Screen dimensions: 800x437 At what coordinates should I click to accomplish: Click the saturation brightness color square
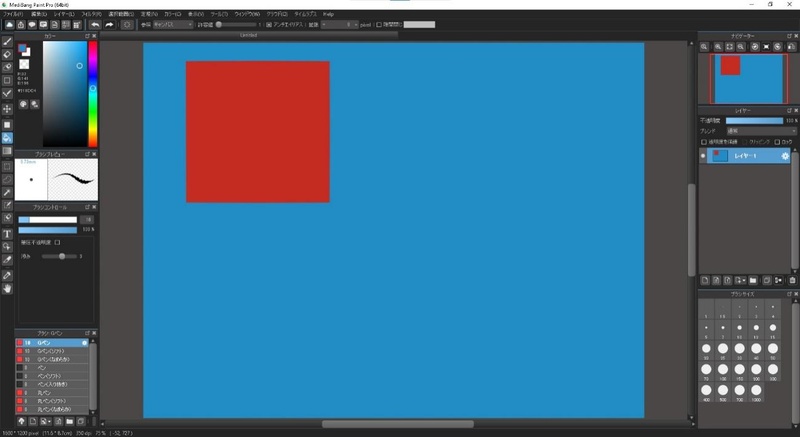[65, 94]
